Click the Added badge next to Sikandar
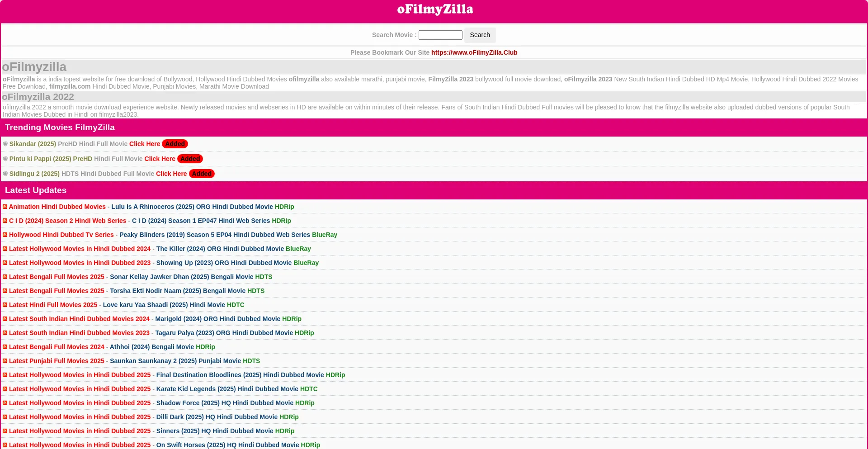Screen dimensions: 868x449 click(x=175, y=144)
